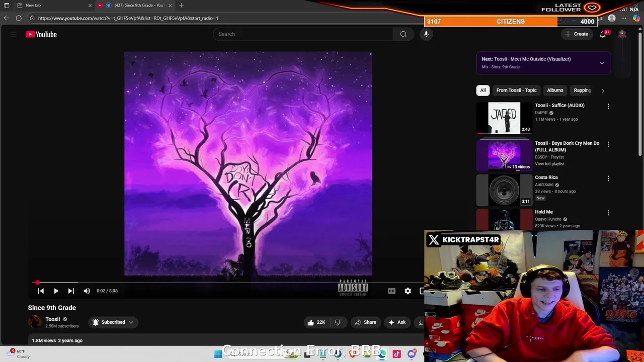The height and width of the screenshot is (362, 644).
Task: Open the Toosii channel avatar
Action: [x=35, y=322]
